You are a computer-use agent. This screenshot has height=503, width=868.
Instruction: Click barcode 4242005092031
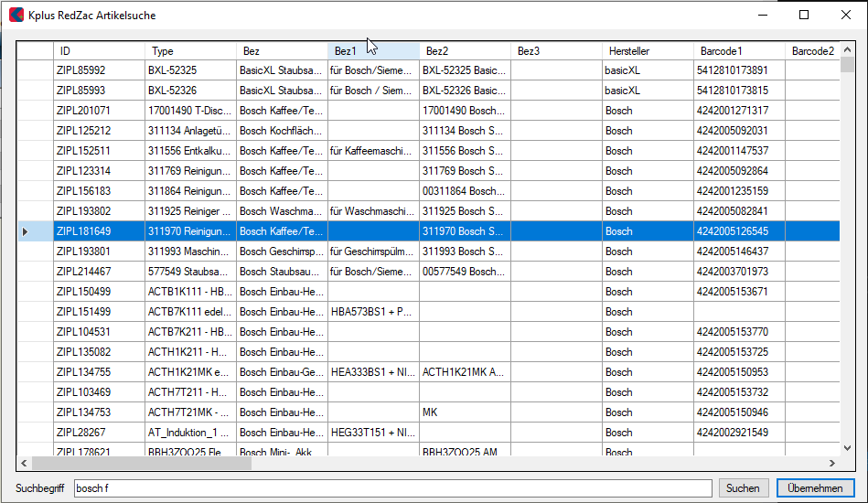click(739, 131)
